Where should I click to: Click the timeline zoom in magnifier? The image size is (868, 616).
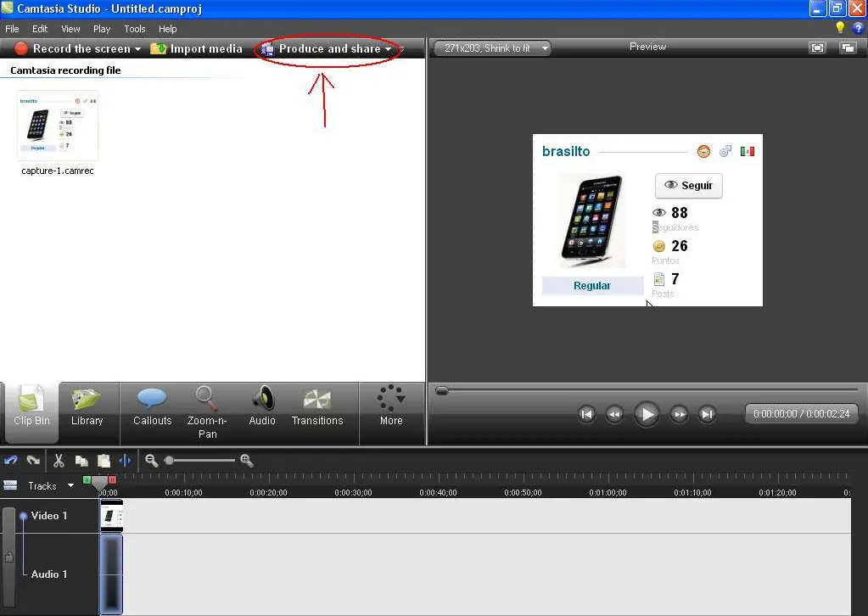[x=246, y=461]
